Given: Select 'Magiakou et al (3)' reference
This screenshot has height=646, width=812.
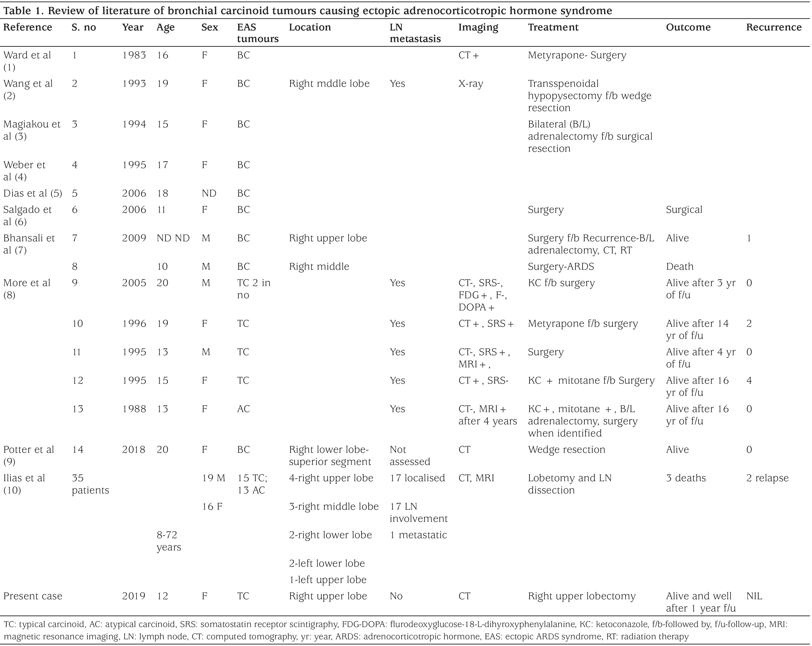Looking at the screenshot, I should (32, 130).
